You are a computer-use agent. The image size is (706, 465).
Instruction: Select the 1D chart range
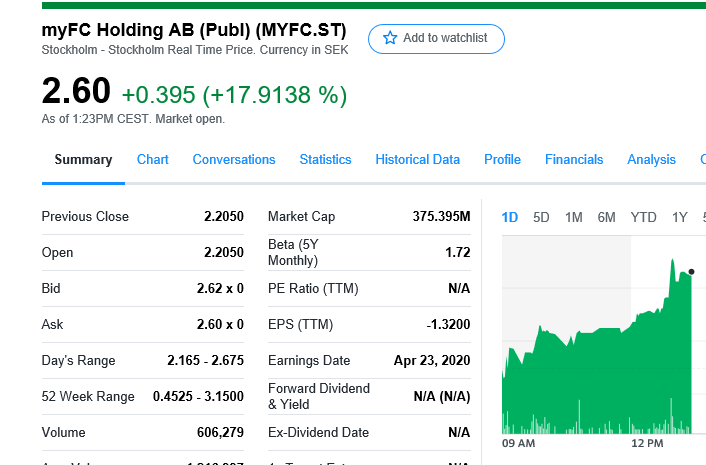pyautogui.click(x=509, y=217)
